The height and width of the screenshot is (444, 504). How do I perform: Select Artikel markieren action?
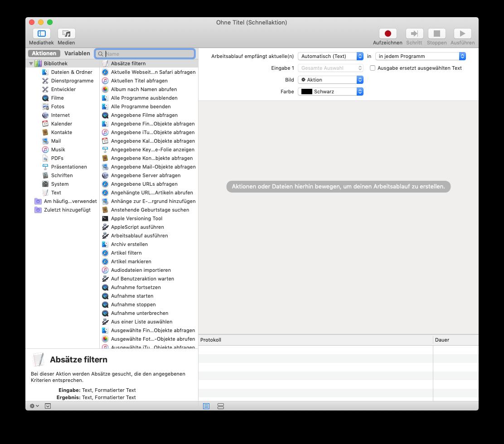(149, 261)
